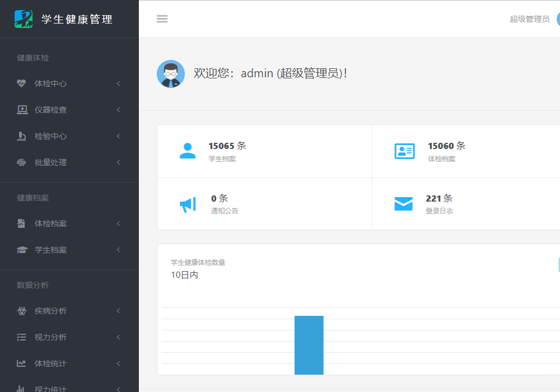
Task: Click the microscope icon beside 检验中心
Action: (22, 136)
